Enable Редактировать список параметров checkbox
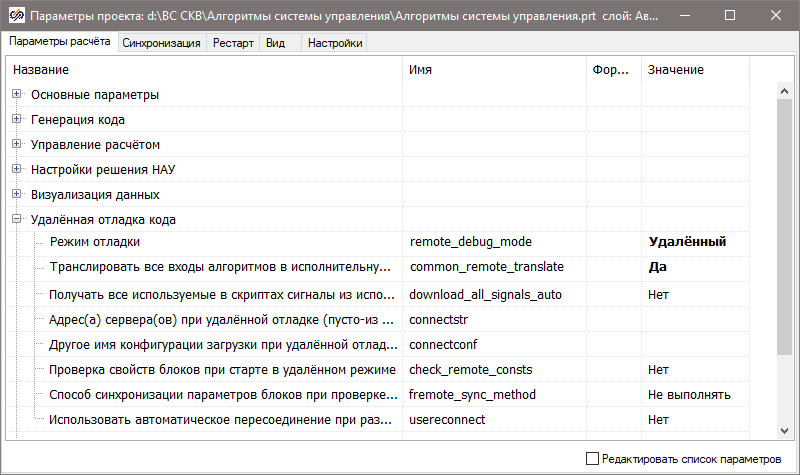Viewport: 800px width, 475px height. (x=592, y=458)
